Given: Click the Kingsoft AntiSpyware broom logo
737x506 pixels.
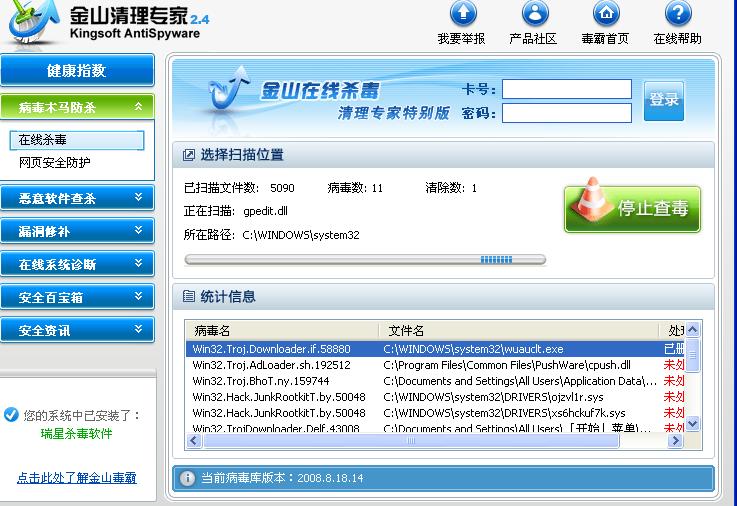Looking at the screenshot, I should 34,23.
